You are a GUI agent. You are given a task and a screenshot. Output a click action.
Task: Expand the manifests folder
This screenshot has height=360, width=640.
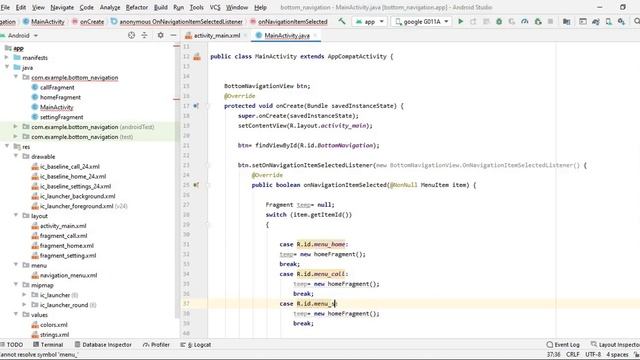pyautogui.click(x=7, y=58)
